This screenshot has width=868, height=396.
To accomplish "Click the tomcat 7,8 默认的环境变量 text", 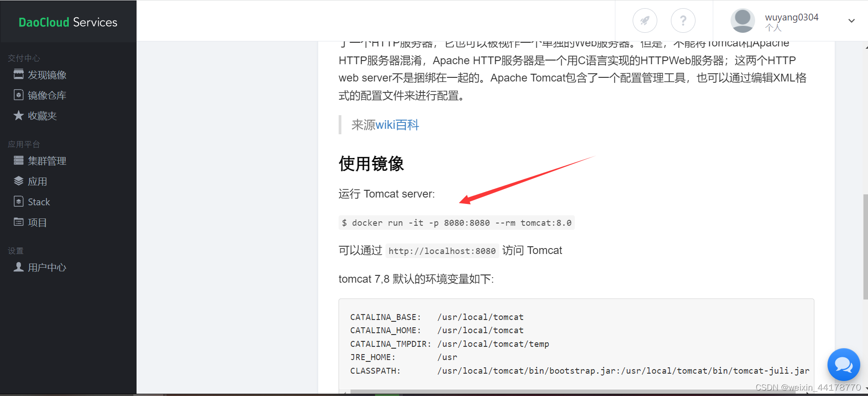I will [x=416, y=279].
